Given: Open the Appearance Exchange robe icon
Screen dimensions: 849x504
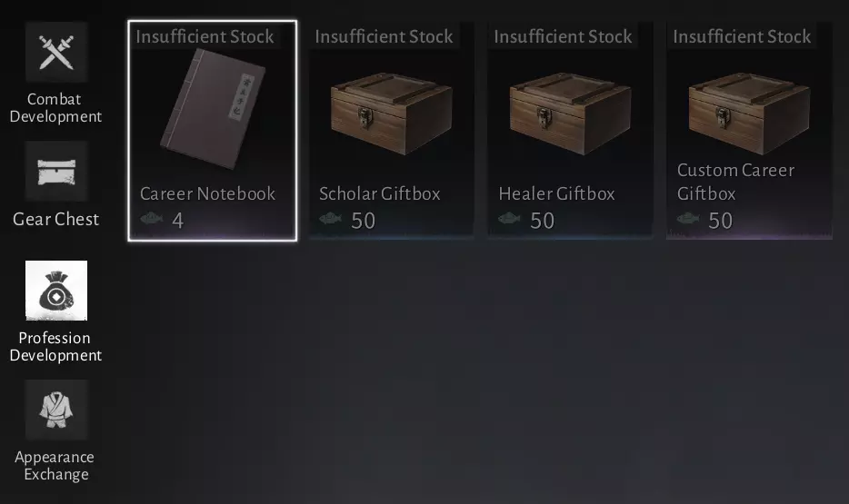Looking at the screenshot, I should [x=56, y=410].
